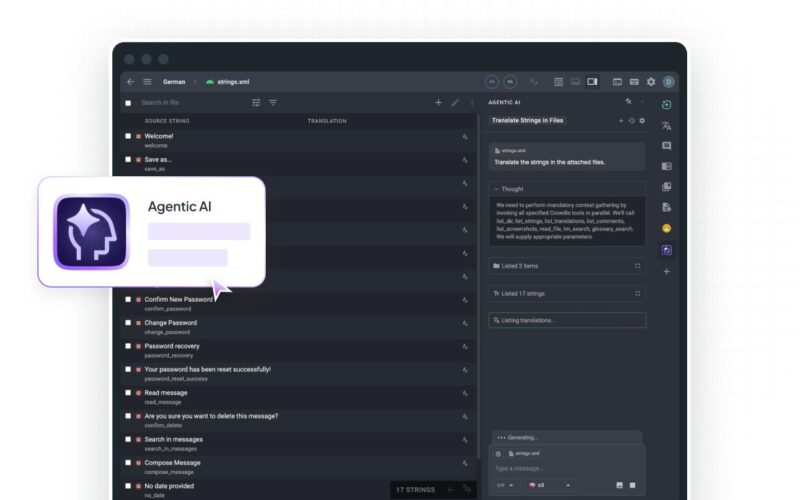The height and width of the screenshot is (500, 800).
Task: Check the 'Compose Message' checkbox
Action: (128, 463)
